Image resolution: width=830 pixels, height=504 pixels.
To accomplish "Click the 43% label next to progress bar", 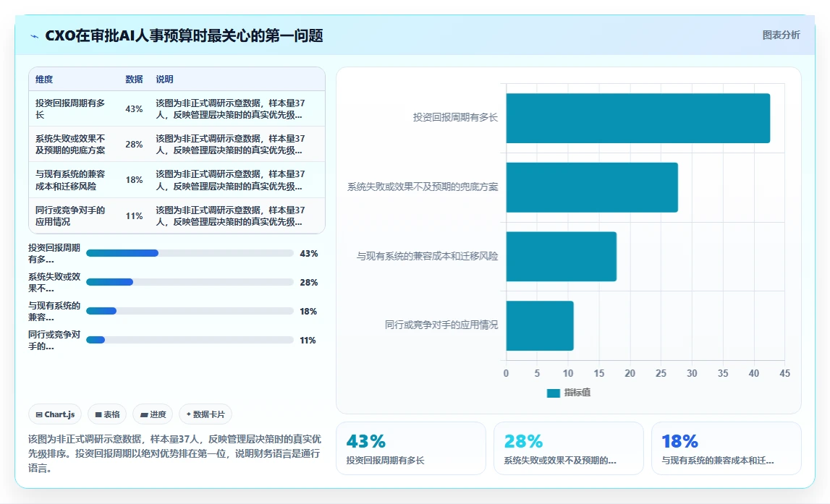I will pyautogui.click(x=308, y=253).
